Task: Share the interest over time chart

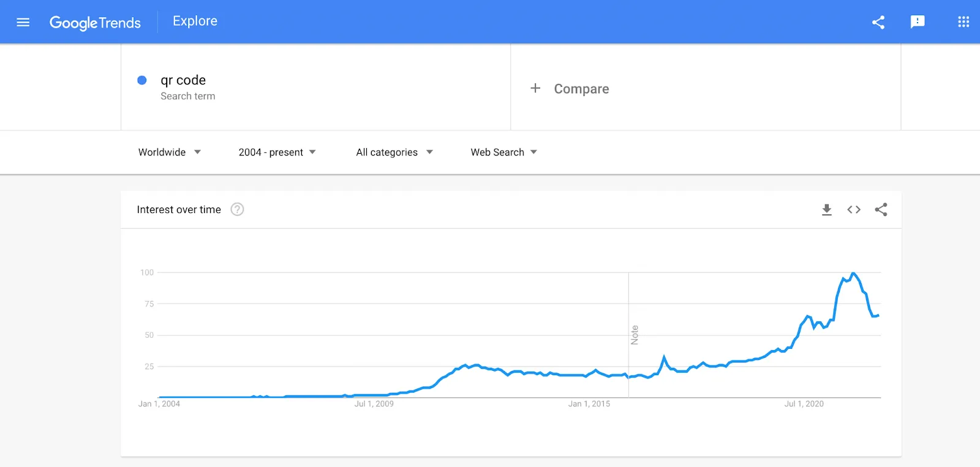Action: pos(881,210)
